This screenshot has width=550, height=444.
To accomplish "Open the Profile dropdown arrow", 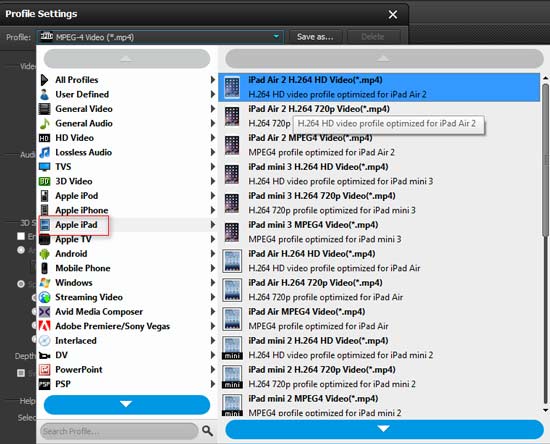I will click(276, 36).
